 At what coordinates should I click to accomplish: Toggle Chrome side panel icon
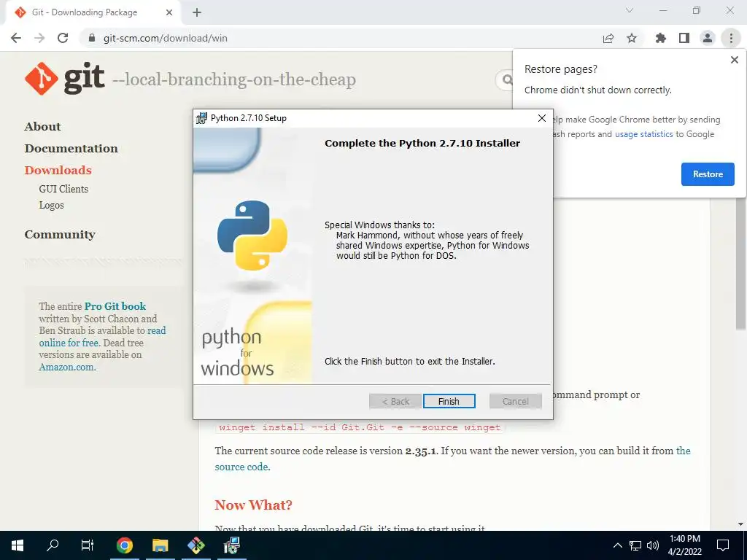coord(684,38)
